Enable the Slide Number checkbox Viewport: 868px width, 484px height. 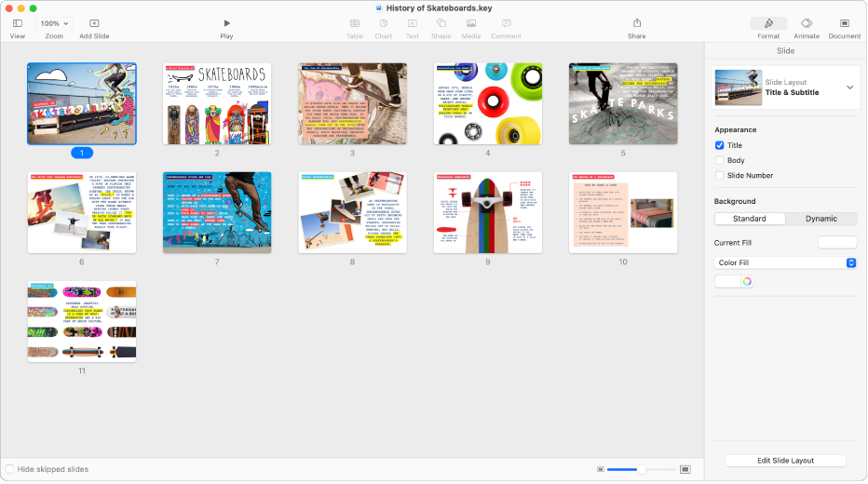pyautogui.click(x=719, y=175)
